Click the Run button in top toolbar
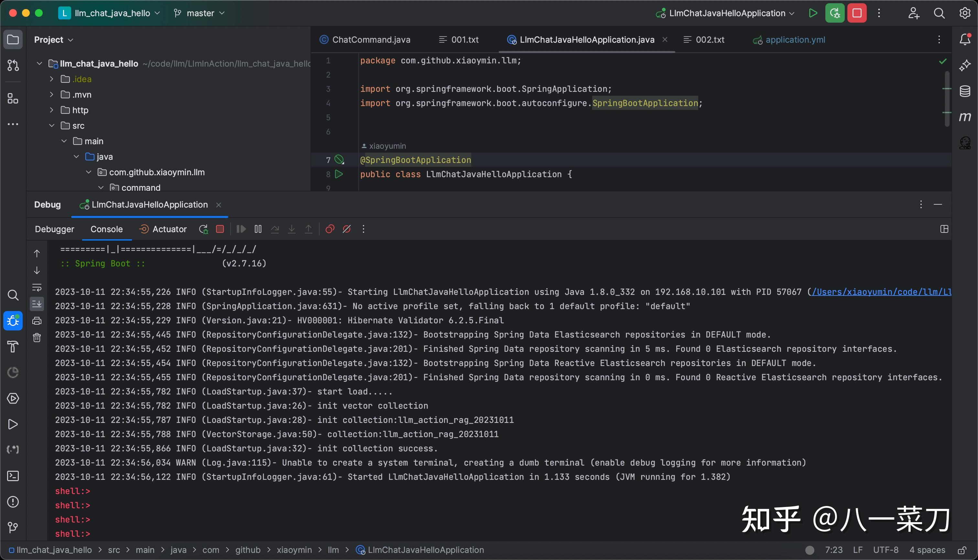 point(812,13)
